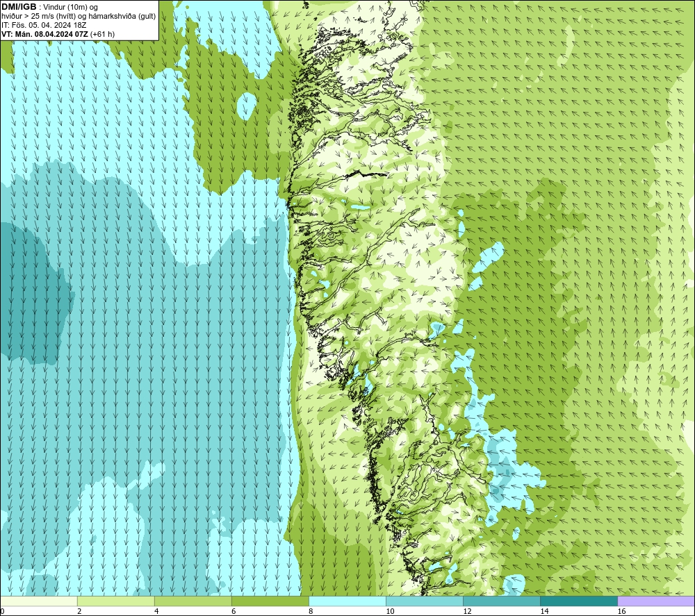Click the pale yellow 0–2 m/s legend swatch

tap(39, 601)
